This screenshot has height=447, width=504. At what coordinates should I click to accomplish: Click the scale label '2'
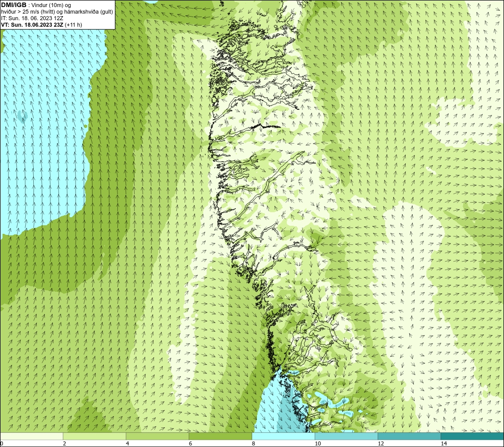(x=65, y=443)
